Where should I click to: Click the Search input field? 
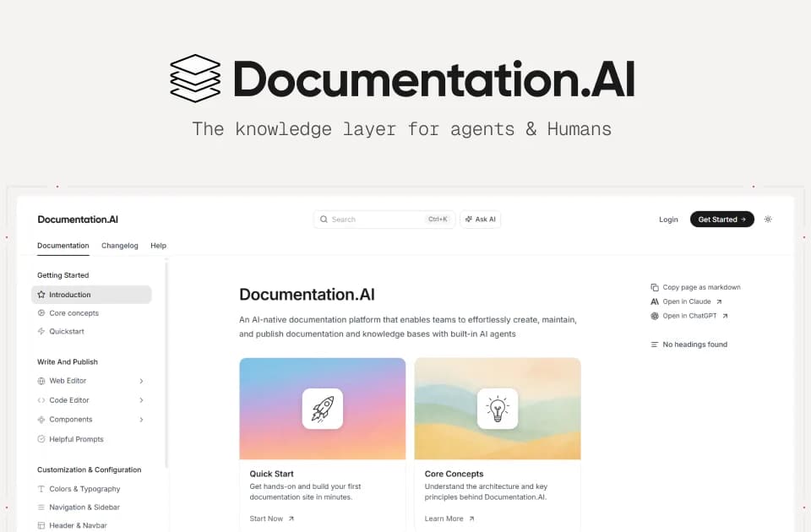click(x=384, y=220)
